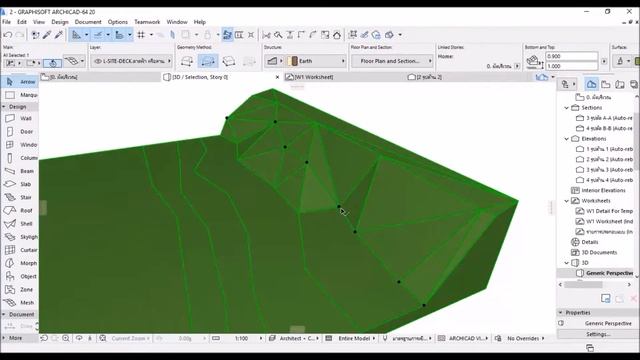Viewport: 640px width, 360px height.
Task: Toggle the guide lines button
Action: (x=76, y=35)
